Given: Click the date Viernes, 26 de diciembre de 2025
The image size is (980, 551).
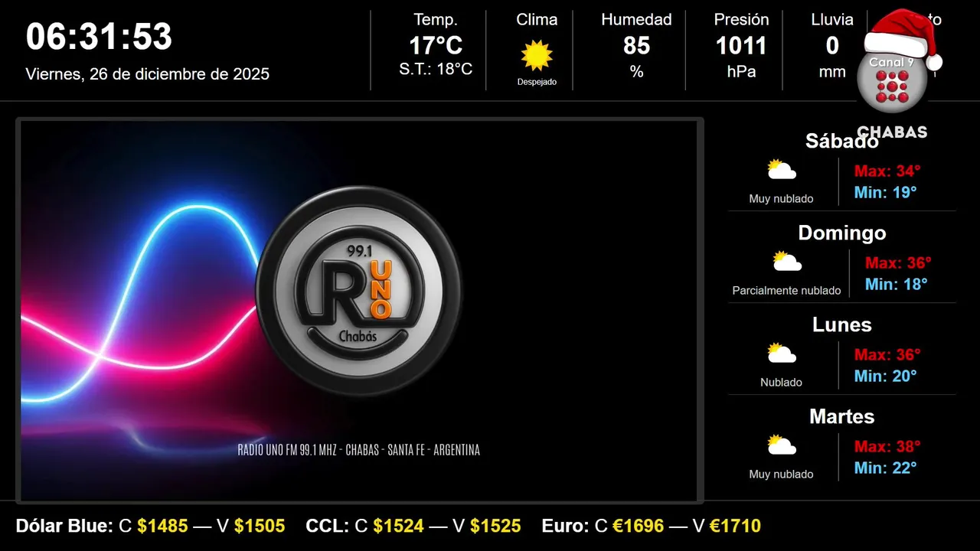Looking at the screenshot, I should pos(147,74).
